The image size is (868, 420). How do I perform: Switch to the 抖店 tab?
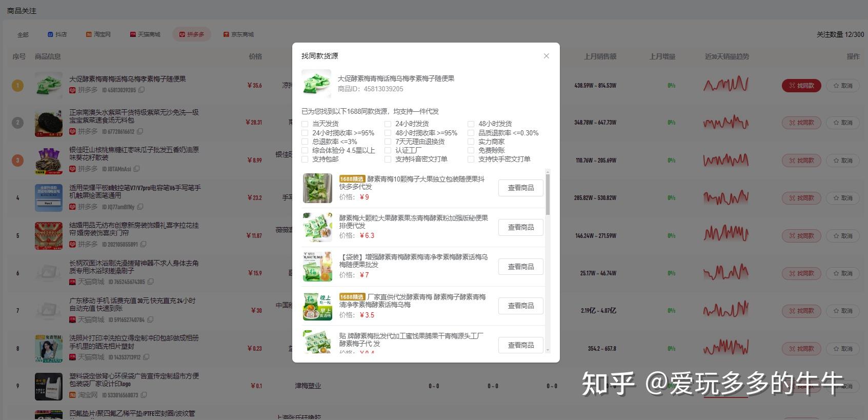point(57,34)
